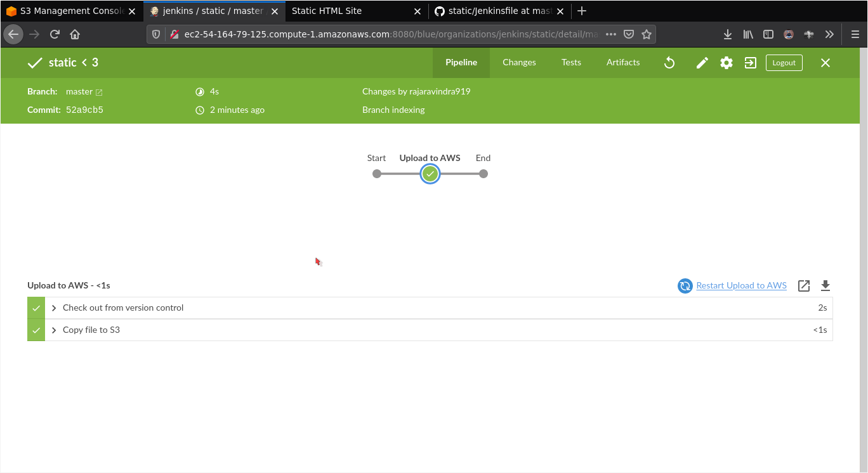Image resolution: width=868 pixels, height=473 pixels.
Task: Click Save to Pocket icon
Action: pos(629,34)
